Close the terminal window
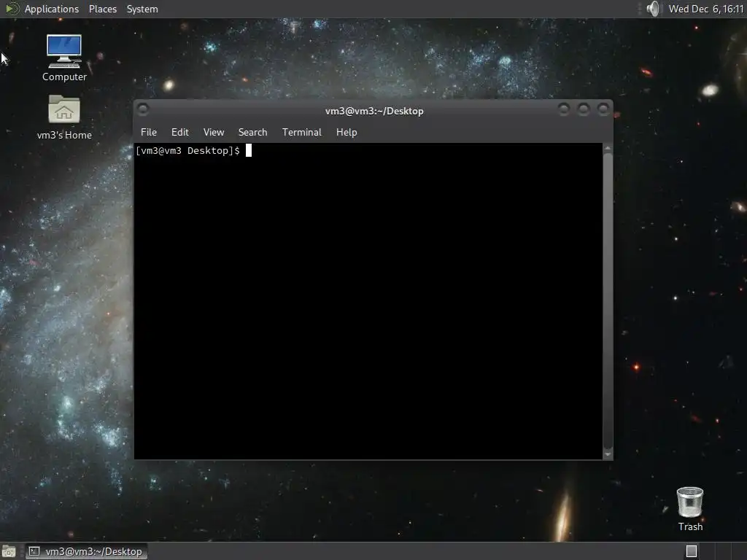747x560 pixels. [x=603, y=109]
